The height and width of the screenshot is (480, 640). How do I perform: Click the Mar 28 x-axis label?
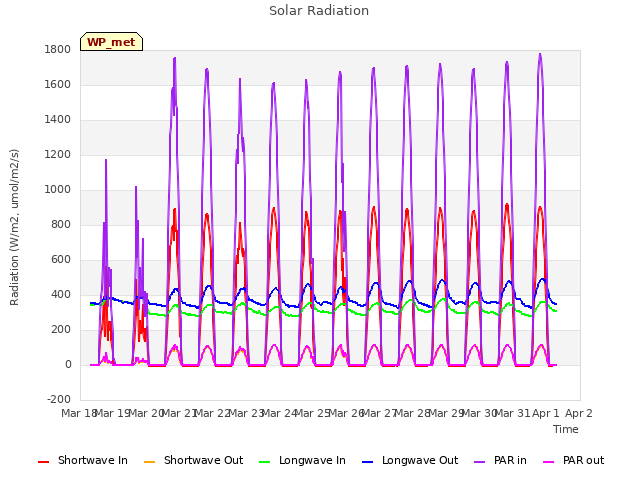click(x=413, y=413)
